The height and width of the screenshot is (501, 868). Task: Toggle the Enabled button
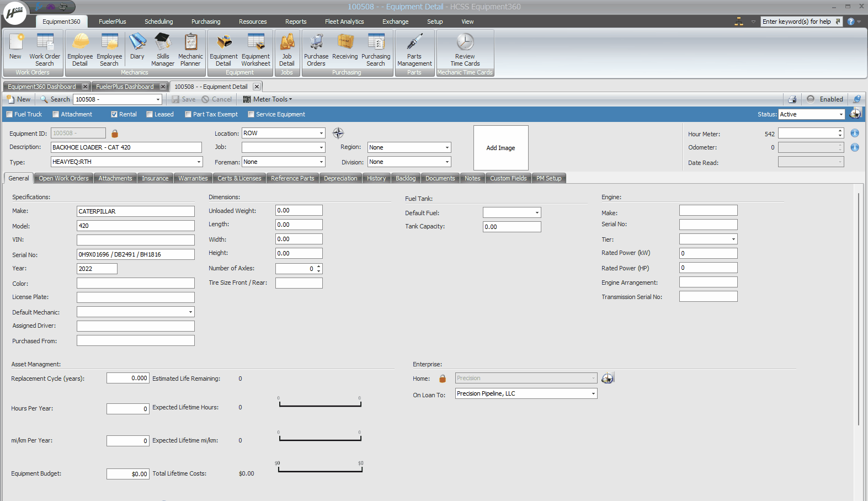(x=825, y=99)
